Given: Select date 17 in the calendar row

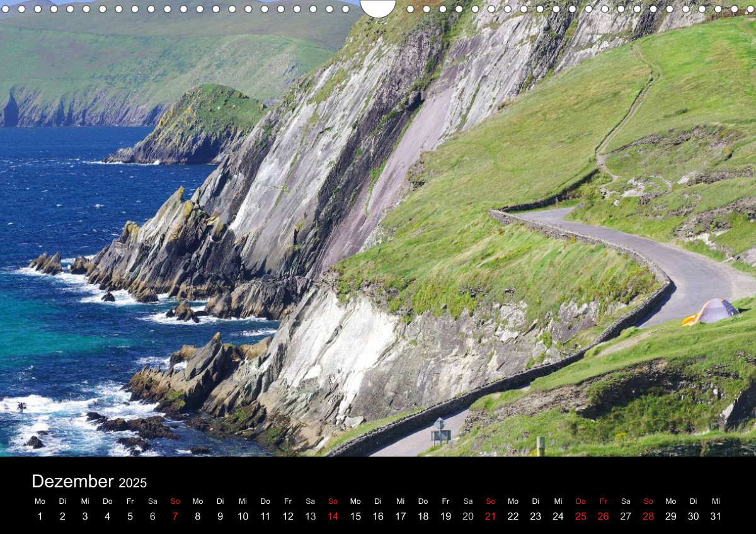Looking at the screenshot, I should (x=401, y=516).
